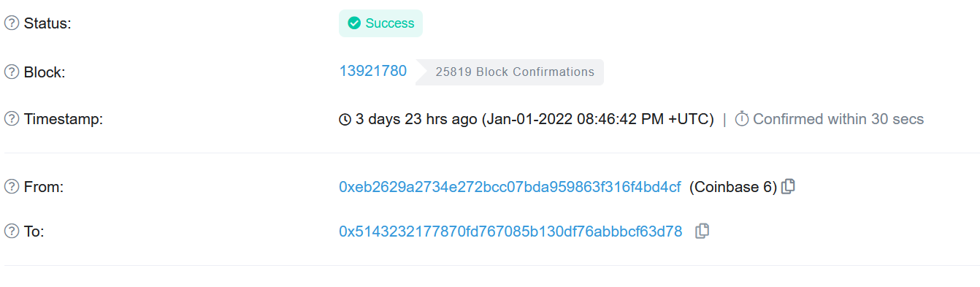Click the Success status badge

coord(380,23)
